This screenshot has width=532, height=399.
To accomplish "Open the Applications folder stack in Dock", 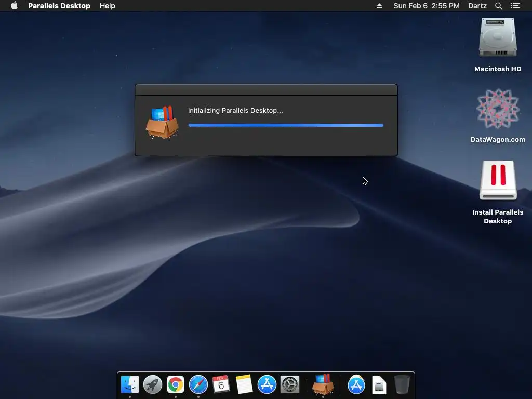I will pyautogui.click(x=356, y=385).
